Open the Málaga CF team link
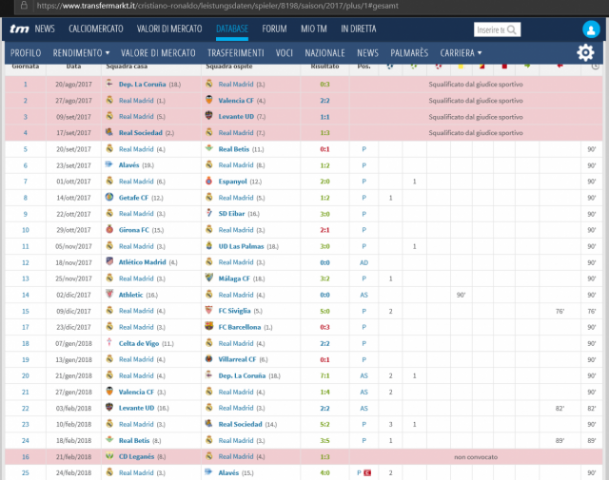This screenshot has height=480, width=609. (x=234, y=278)
